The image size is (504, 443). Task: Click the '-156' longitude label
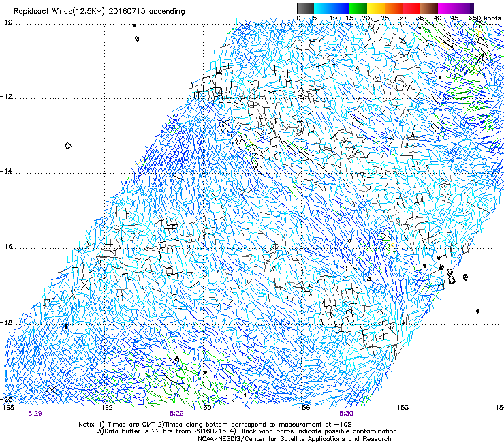(302, 408)
